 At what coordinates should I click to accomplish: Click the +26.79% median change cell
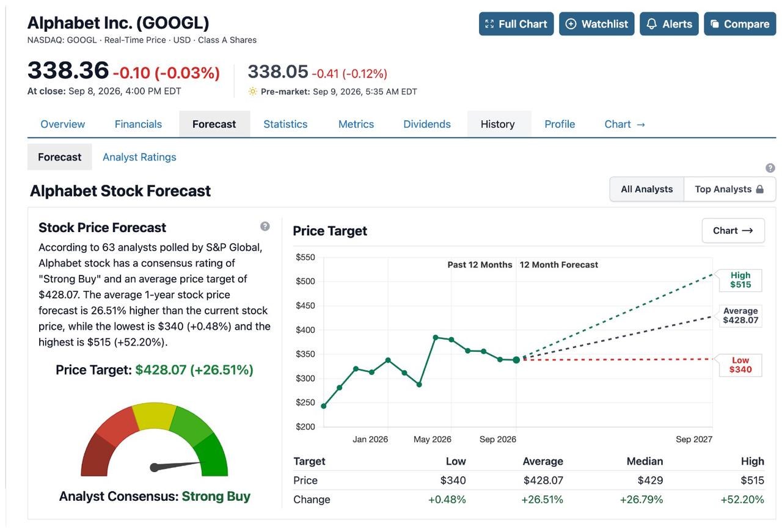[x=641, y=500]
